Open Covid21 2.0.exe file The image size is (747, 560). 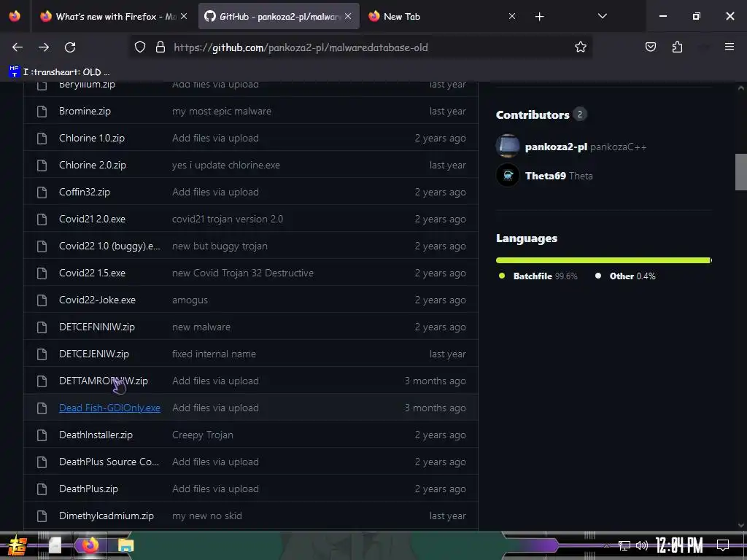[x=92, y=219]
